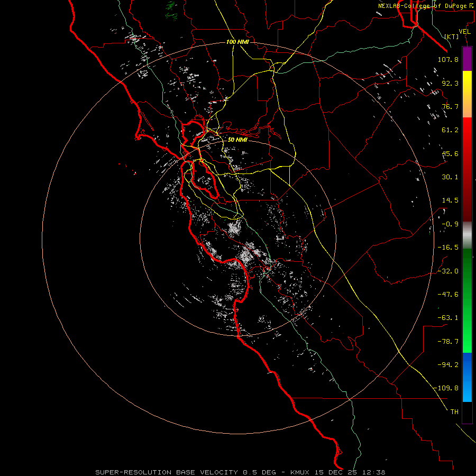Select the 92.3 velocity scale value

pyautogui.click(x=450, y=83)
